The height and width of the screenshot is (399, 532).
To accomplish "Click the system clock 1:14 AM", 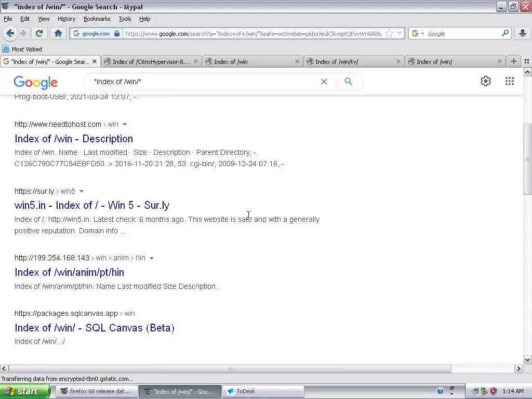I will [513, 391].
